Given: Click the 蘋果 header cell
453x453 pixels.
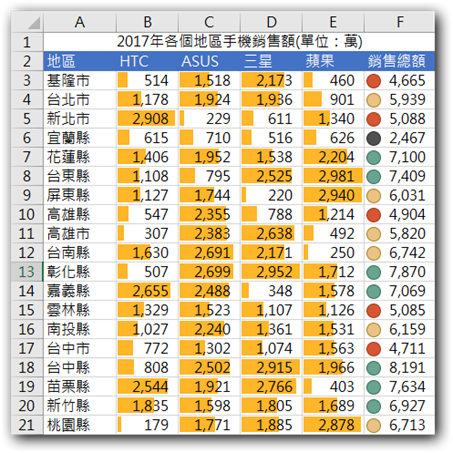Looking at the screenshot, I should pyautogui.click(x=333, y=61).
